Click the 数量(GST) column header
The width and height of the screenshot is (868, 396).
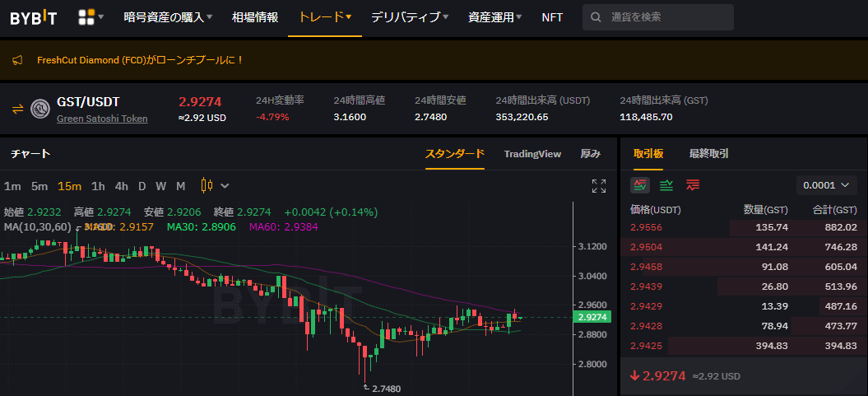click(x=766, y=210)
